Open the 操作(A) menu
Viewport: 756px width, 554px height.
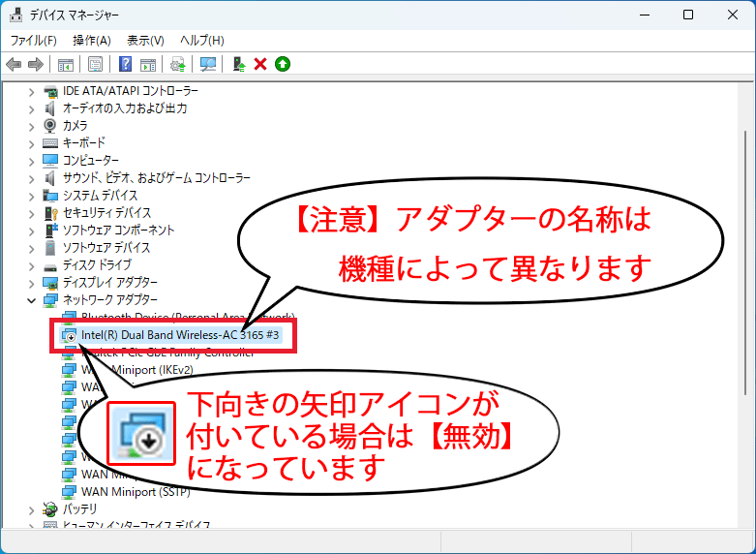click(92, 40)
